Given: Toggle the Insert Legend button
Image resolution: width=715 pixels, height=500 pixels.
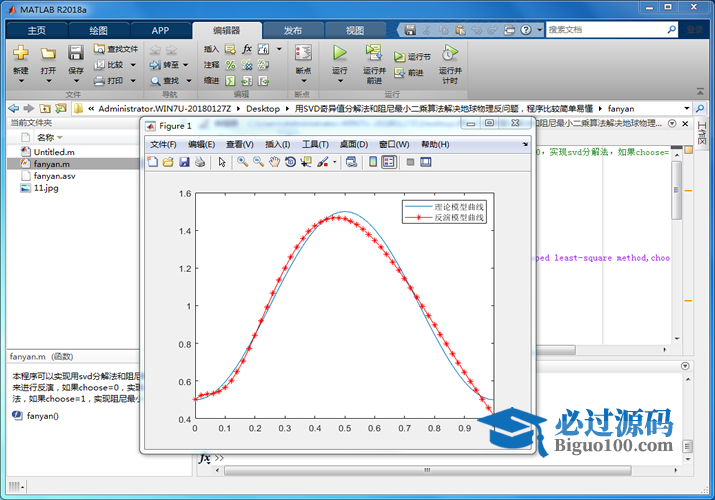Looking at the screenshot, I should [x=389, y=162].
